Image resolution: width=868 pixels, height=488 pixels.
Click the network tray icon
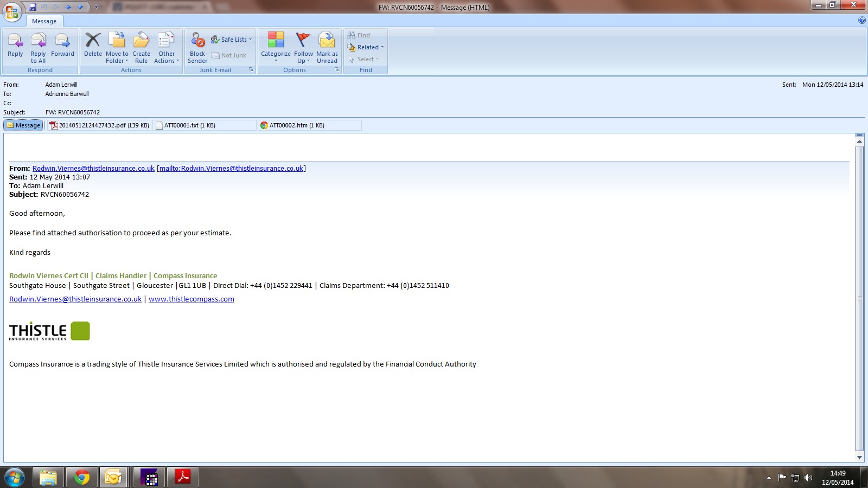pyautogui.click(x=795, y=478)
